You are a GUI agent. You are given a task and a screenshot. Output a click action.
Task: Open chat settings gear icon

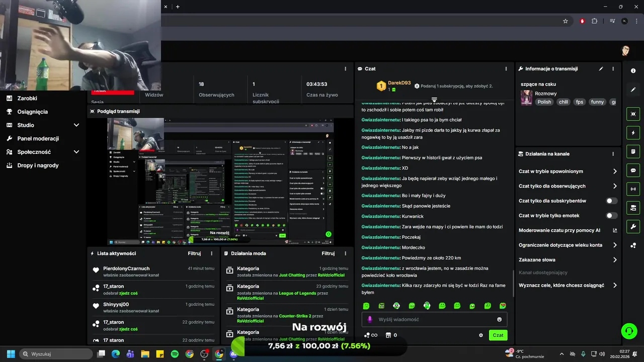tap(481, 335)
